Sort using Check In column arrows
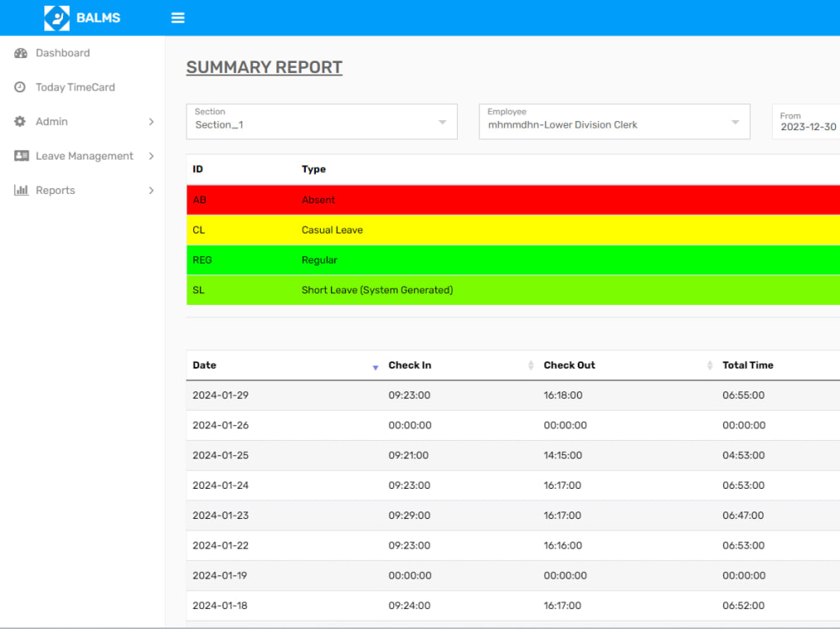 click(531, 365)
